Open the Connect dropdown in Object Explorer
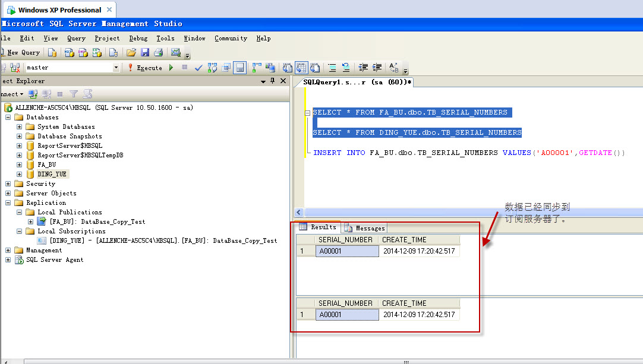The height and width of the screenshot is (364, 643). (x=11, y=94)
